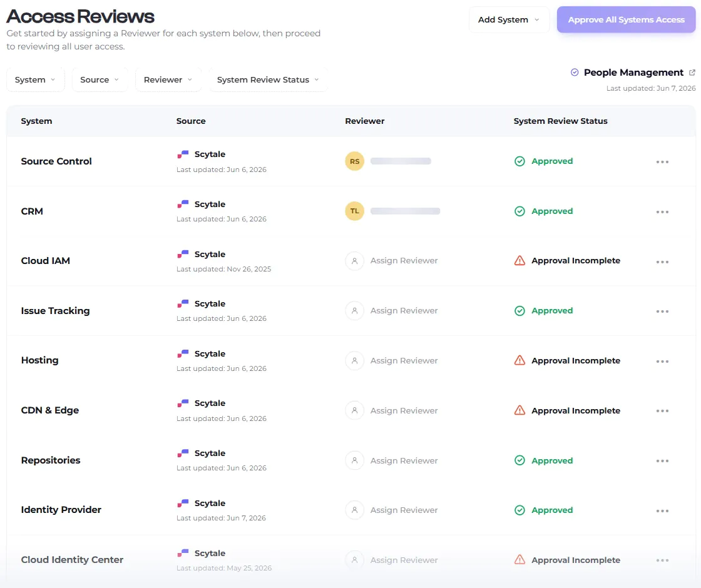Click the warning triangle icon for CDN & Edge
Image resolution: width=701 pixels, height=588 pixels.
pyautogui.click(x=519, y=410)
